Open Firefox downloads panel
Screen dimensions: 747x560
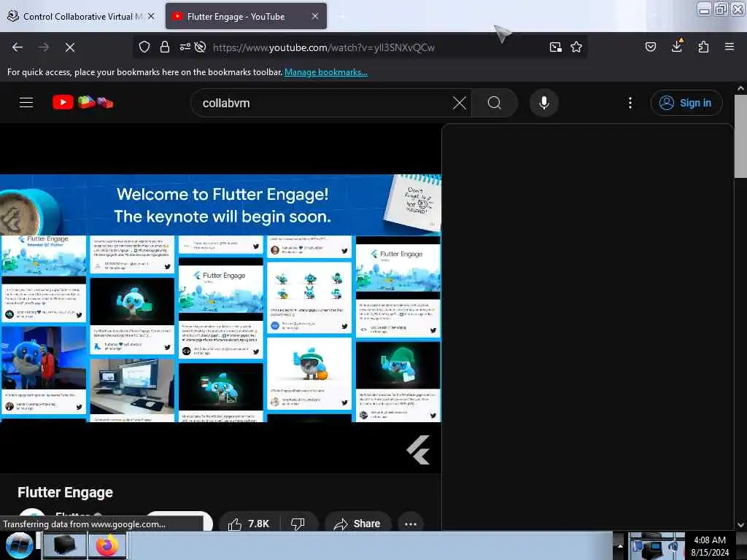point(676,46)
